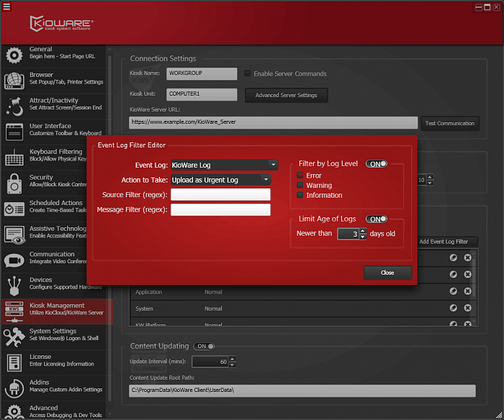
Task: Open License document icon
Action: pyautogui.click(x=14, y=363)
